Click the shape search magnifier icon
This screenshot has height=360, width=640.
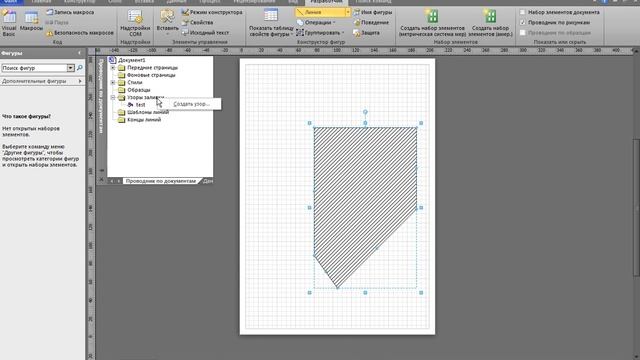pyautogui.click(x=80, y=68)
